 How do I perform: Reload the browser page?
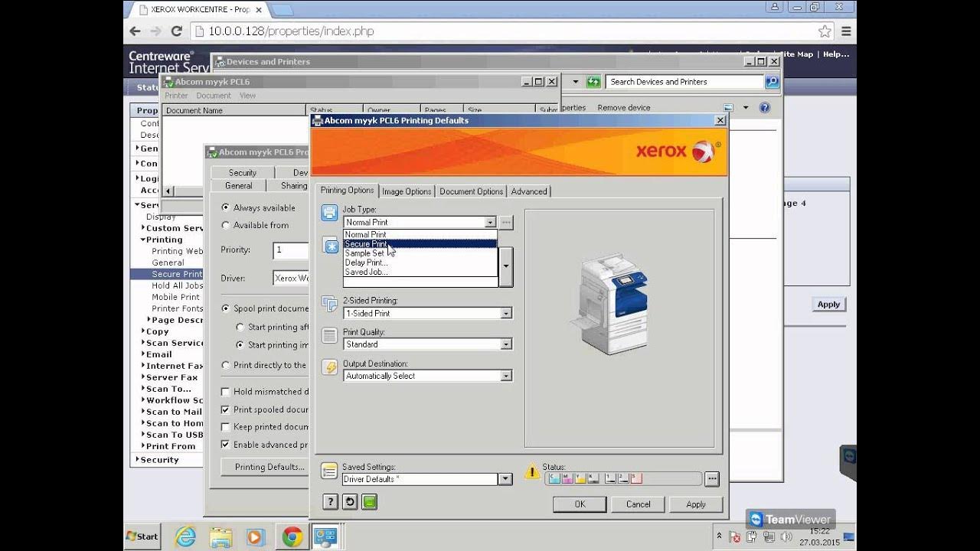(176, 31)
